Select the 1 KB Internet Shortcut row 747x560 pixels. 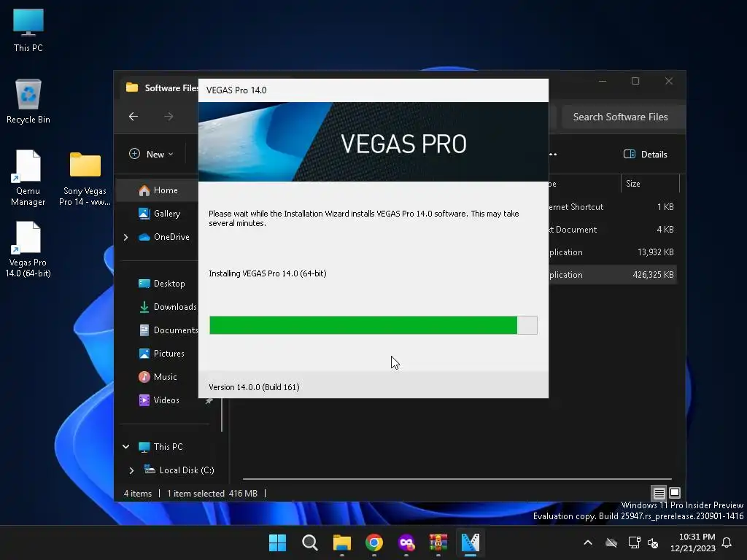tap(612, 206)
